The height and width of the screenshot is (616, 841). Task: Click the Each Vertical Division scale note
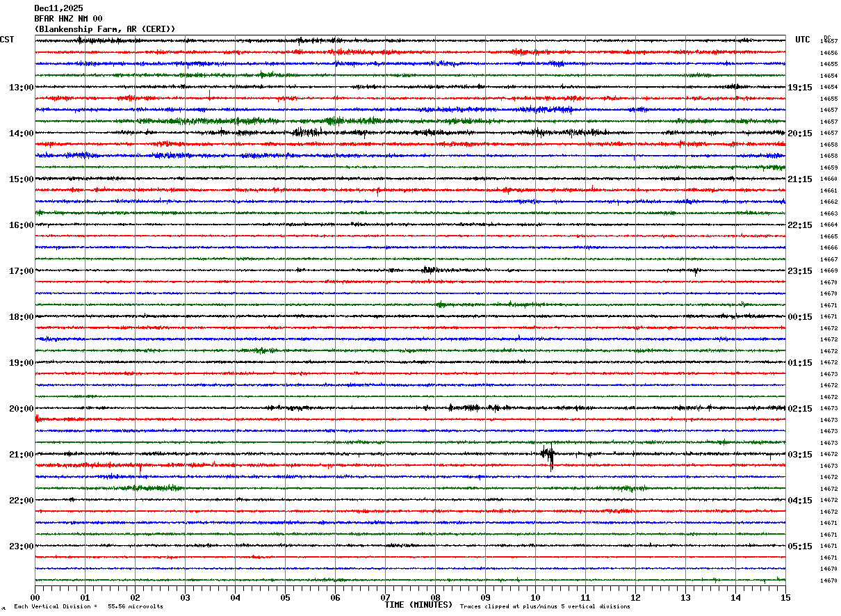click(88, 606)
